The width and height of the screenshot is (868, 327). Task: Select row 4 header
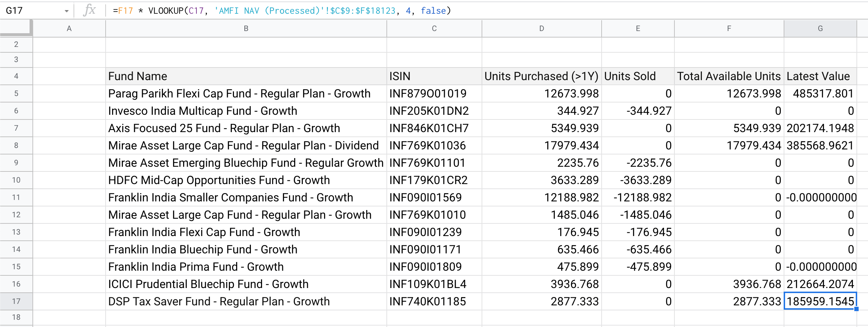(16, 76)
